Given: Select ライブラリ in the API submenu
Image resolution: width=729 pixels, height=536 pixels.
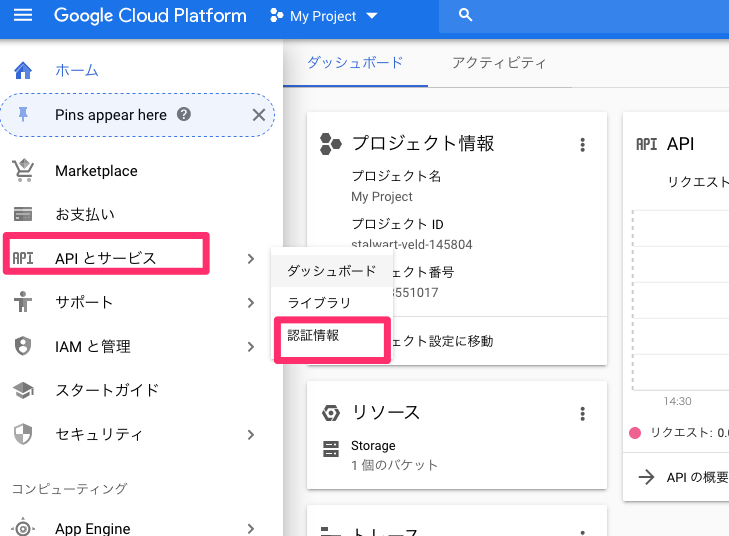Looking at the screenshot, I should click(x=332, y=303).
